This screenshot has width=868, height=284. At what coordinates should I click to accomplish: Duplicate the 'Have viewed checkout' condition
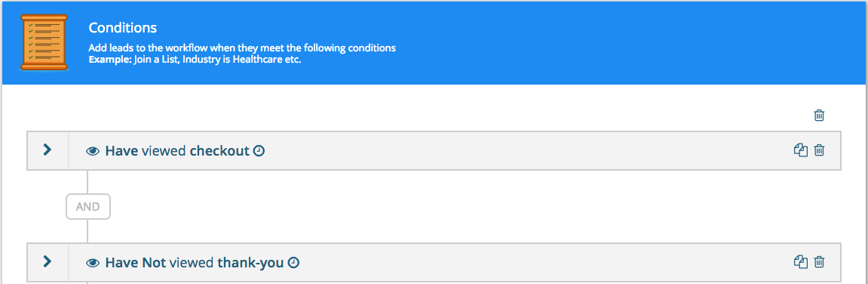coord(800,150)
